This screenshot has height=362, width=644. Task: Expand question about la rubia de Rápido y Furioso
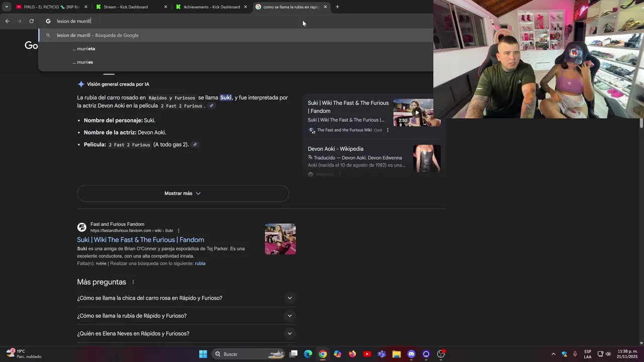pos(186,316)
